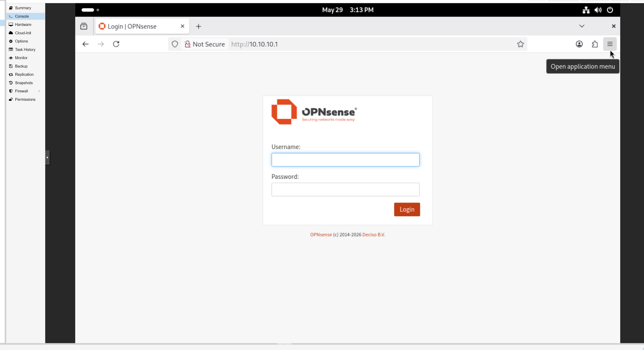
Task: Close the Login | OPNsense tab
Action: 182,26
